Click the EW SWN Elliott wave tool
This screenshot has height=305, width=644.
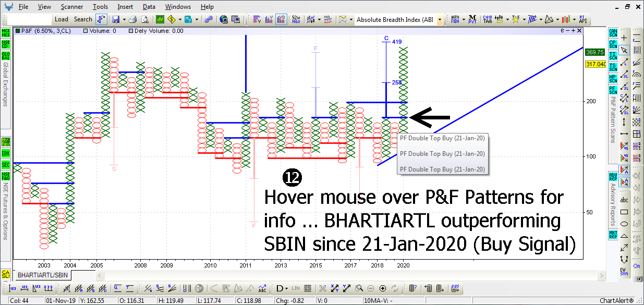(x=624, y=271)
